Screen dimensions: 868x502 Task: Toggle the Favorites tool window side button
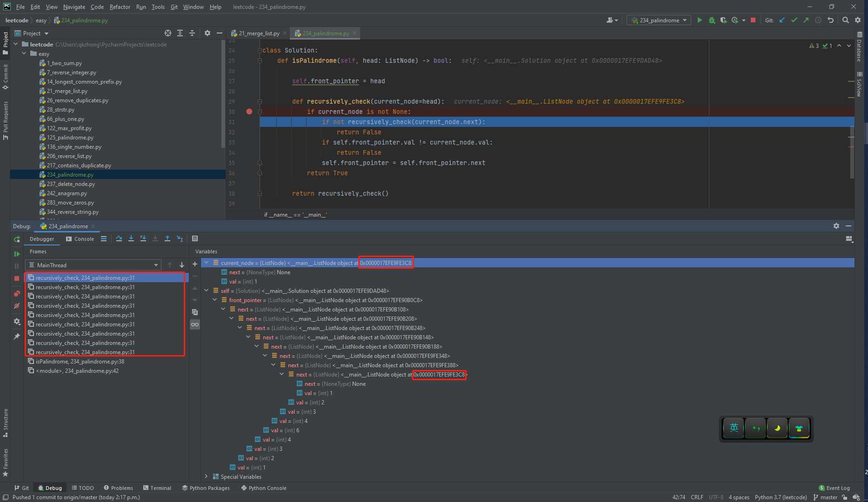[x=5, y=462]
